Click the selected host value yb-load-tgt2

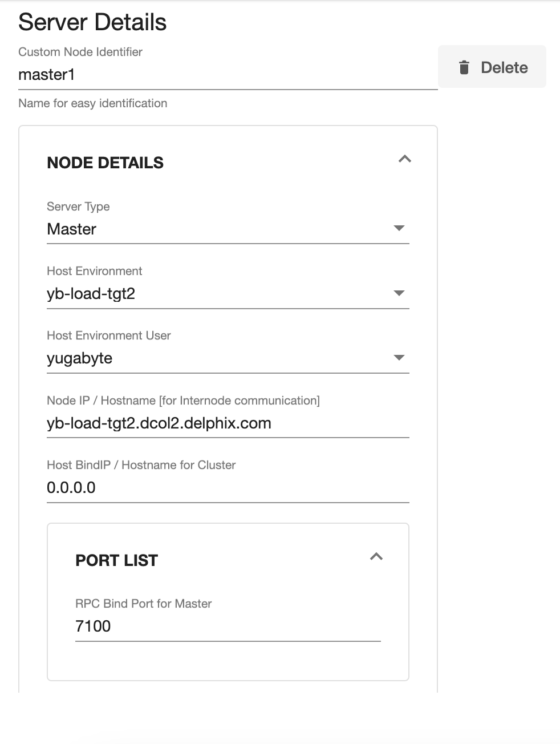click(91, 294)
